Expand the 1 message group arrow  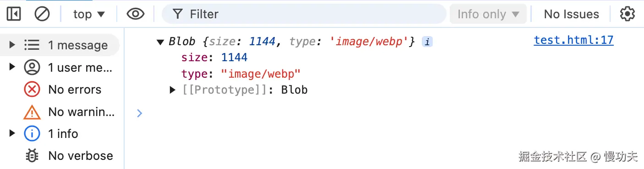pos(12,45)
